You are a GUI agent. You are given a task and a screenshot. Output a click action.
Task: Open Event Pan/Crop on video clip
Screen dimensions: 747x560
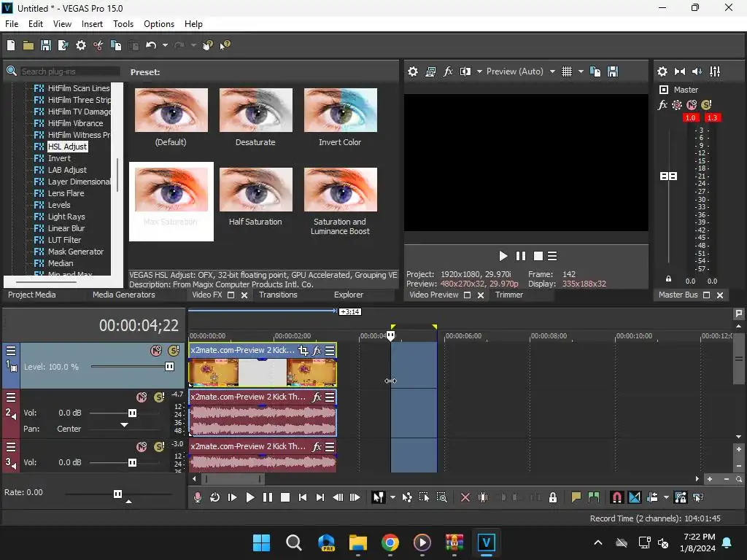tap(303, 351)
